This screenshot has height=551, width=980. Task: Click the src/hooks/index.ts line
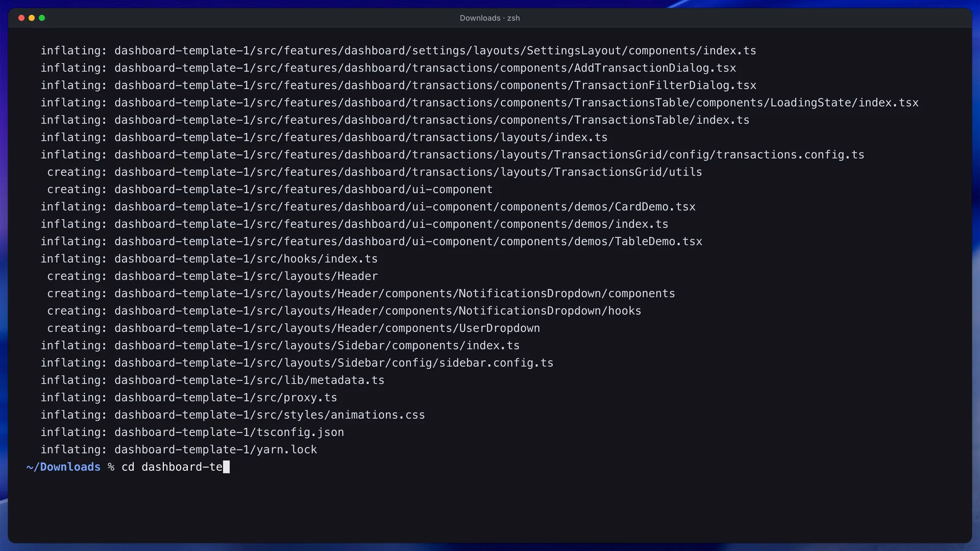209,259
